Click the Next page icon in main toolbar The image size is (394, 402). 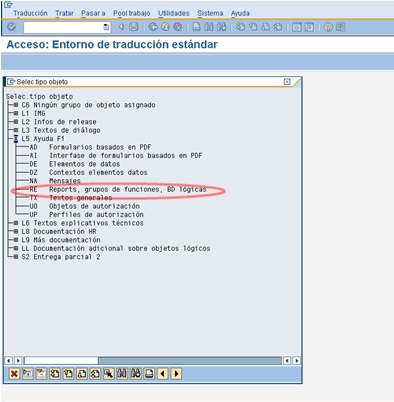point(265,27)
